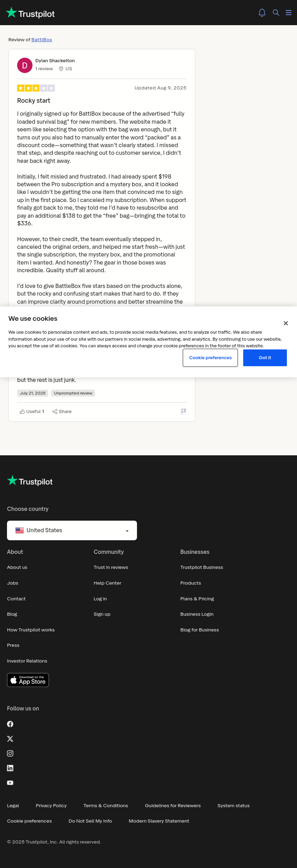Image resolution: width=297 pixels, height=868 pixels.
Task: Open Plans & Pricing link
Action: tap(197, 599)
